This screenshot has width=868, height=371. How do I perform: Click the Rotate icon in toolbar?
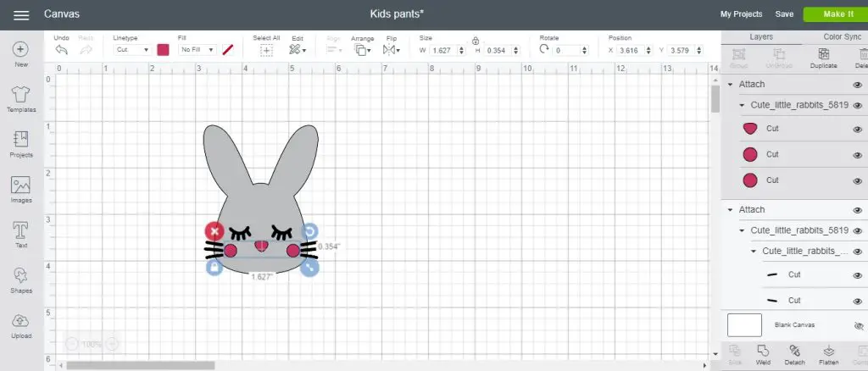click(544, 49)
